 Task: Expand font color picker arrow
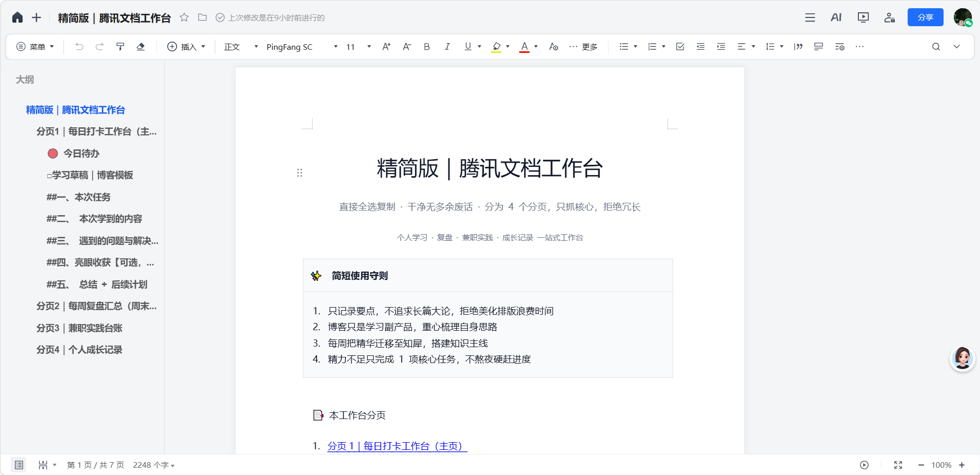click(536, 47)
